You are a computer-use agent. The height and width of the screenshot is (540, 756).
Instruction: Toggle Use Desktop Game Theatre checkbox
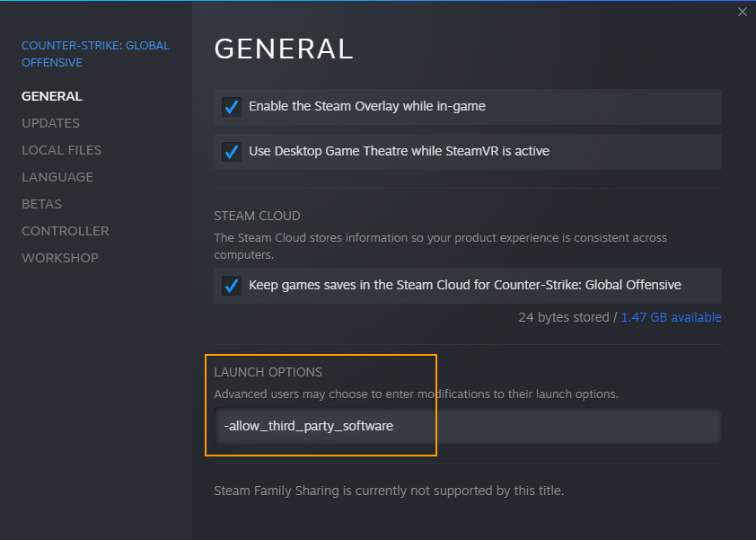pyautogui.click(x=232, y=152)
